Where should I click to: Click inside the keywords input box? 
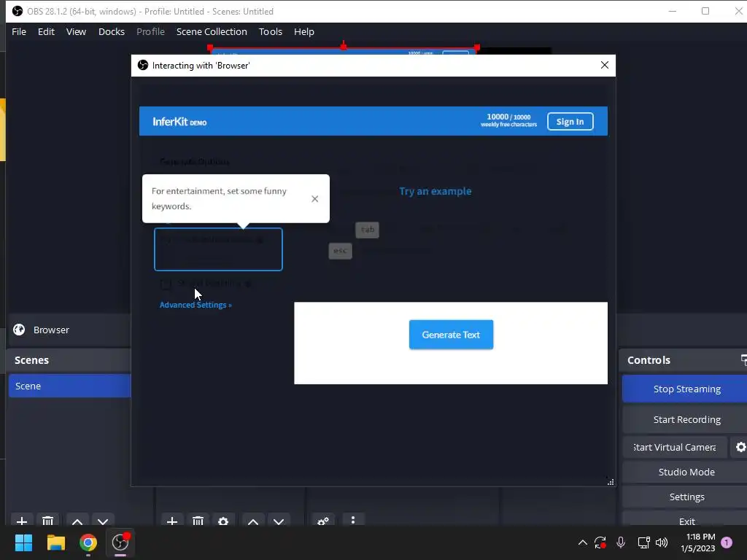pyautogui.click(x=218, y=249)
